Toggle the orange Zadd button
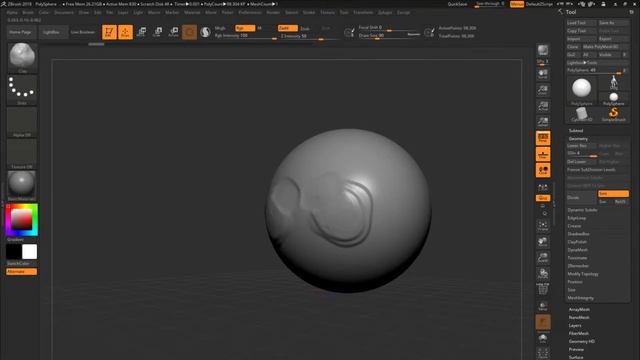The height and width of the screenshot is (360, 640). point(287,28)
